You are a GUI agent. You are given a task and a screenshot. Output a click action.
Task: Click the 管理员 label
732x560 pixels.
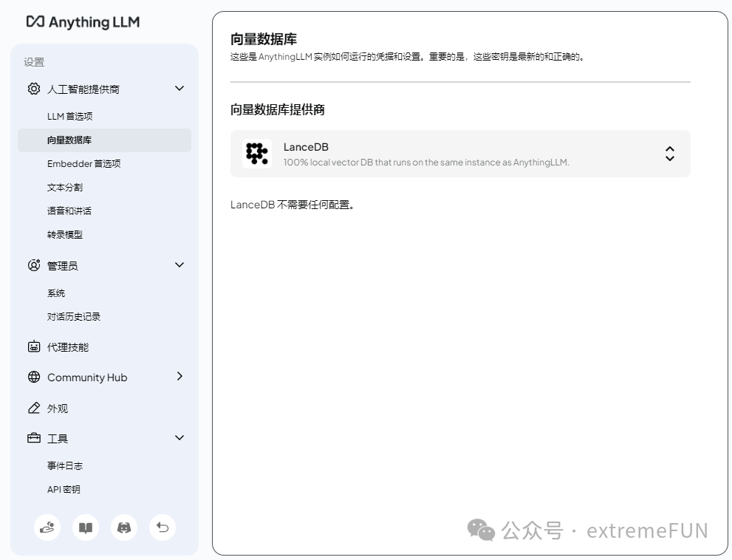63,266
